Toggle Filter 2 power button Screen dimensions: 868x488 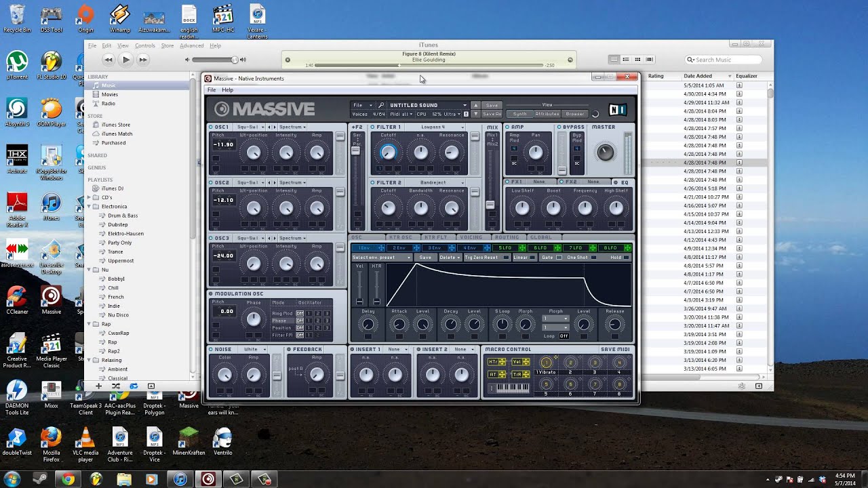click(x=372, y=182)
